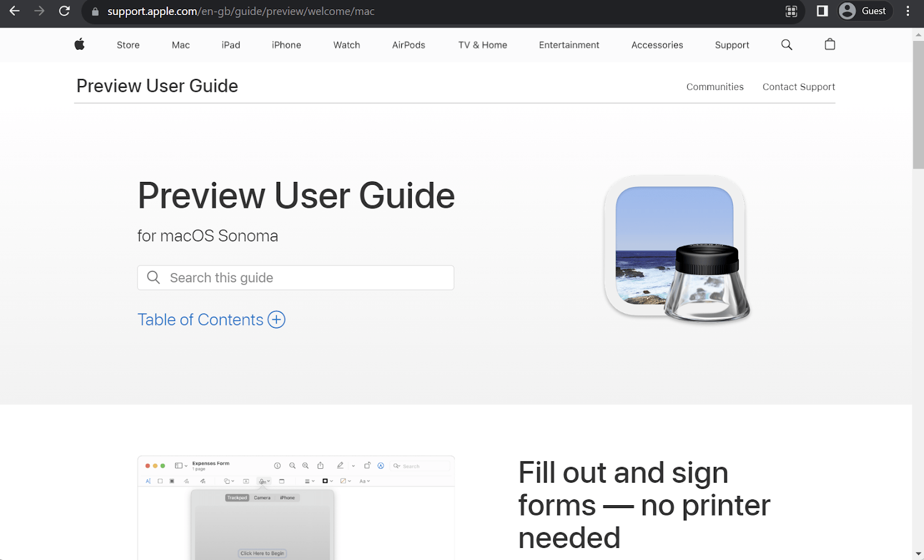
Task: Click the Apple logo in the navigation bar
Action: click(80, 44)
